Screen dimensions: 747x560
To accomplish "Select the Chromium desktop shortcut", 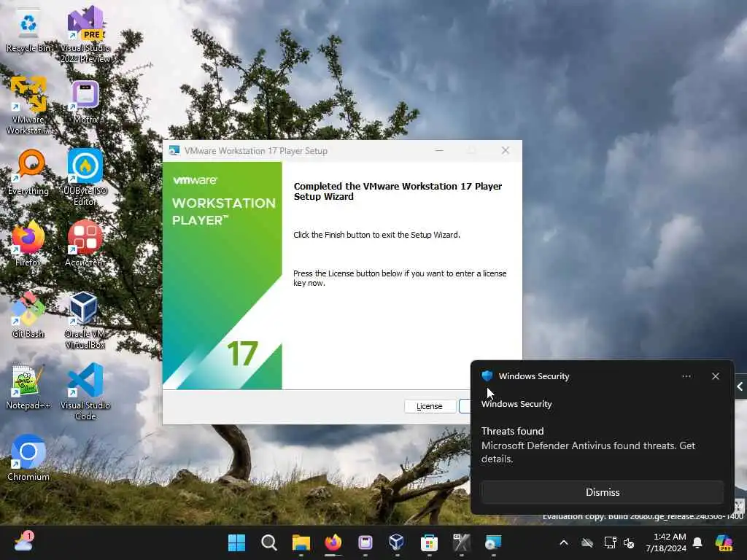I will click(28, 458).
